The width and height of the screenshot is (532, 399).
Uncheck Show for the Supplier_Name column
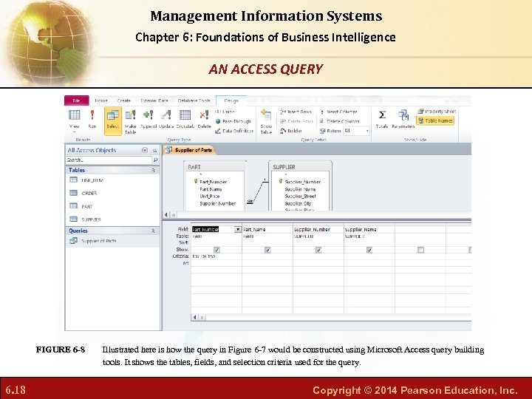click(x=369, y=250)
